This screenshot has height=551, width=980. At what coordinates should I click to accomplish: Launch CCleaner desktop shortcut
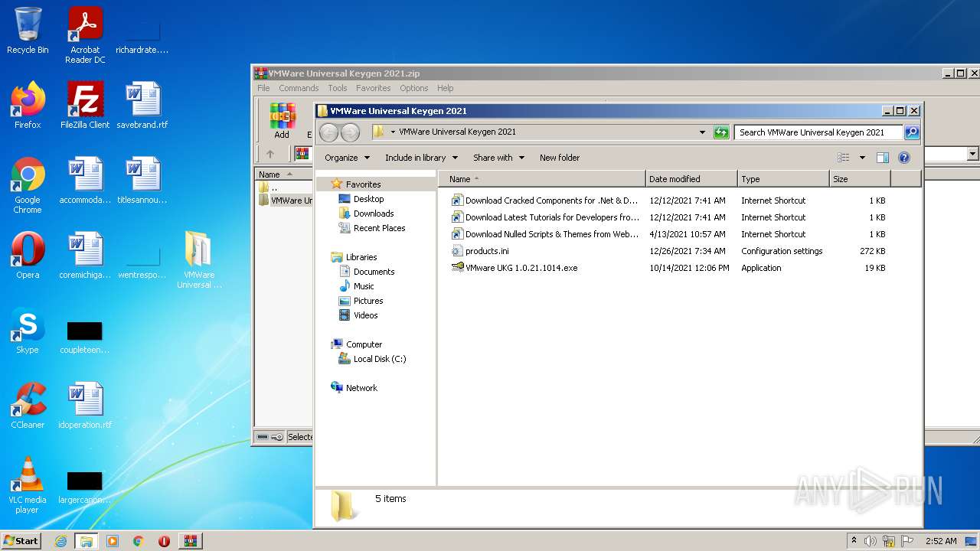pos(28,406)
